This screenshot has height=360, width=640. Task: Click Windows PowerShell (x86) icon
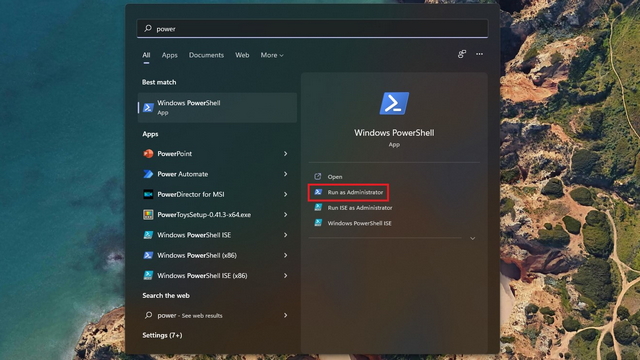coord(148,256)
